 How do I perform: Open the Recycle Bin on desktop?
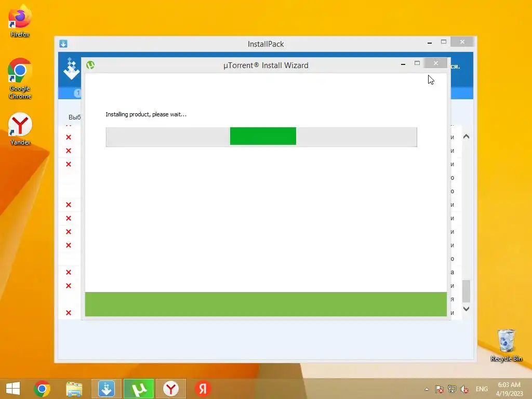(506, 345)
